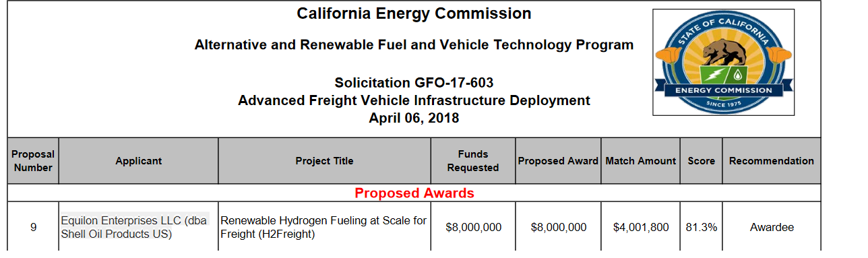The height and width of the screenshot is (258, 868).
Task: Click the Alternative and Renewable Fuel program heading
Action: pos(414,45)
